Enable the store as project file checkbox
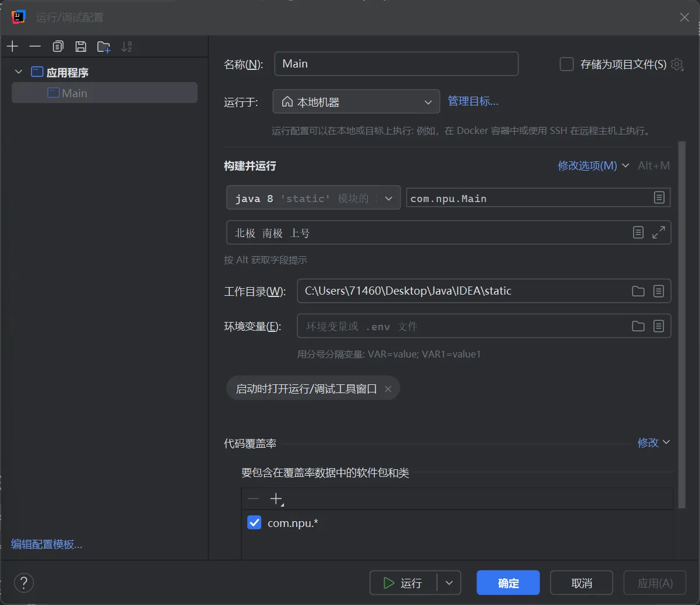Viewport: 700px width, 605px height. click(x=567, y=64)
